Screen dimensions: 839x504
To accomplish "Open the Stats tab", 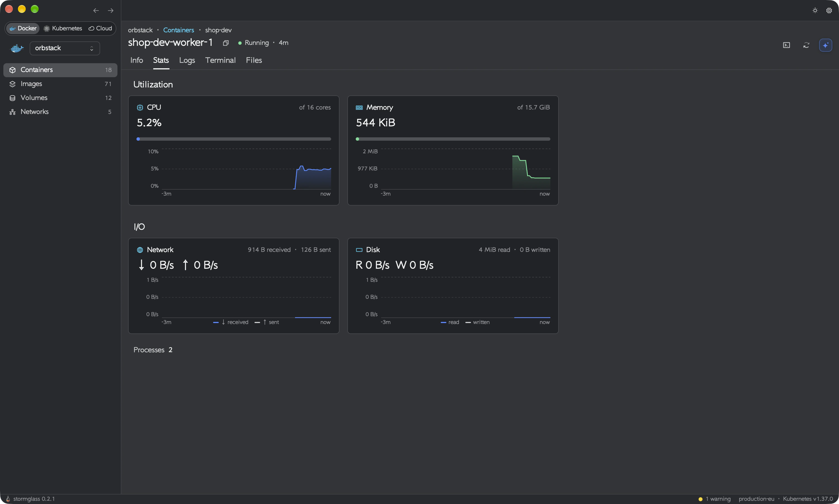I will [161, 60].
